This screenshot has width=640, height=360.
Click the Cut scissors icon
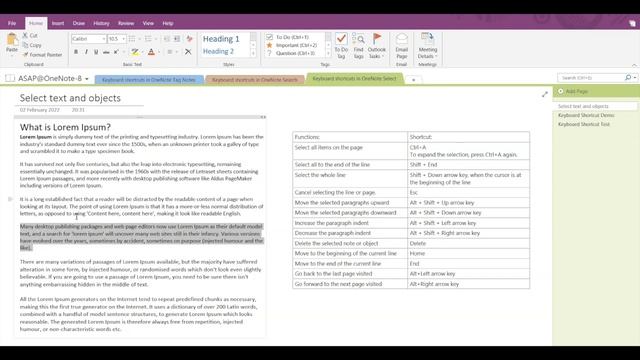pos(25,36)
